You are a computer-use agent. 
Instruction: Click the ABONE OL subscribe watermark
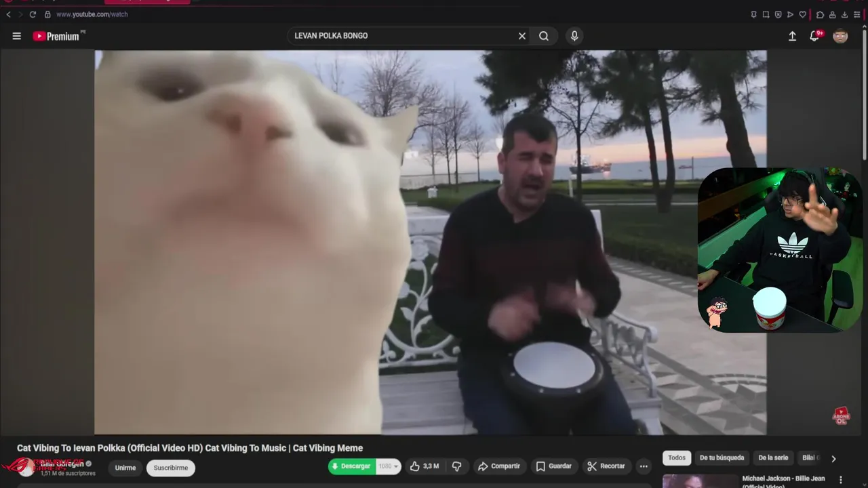coord(841,415)
